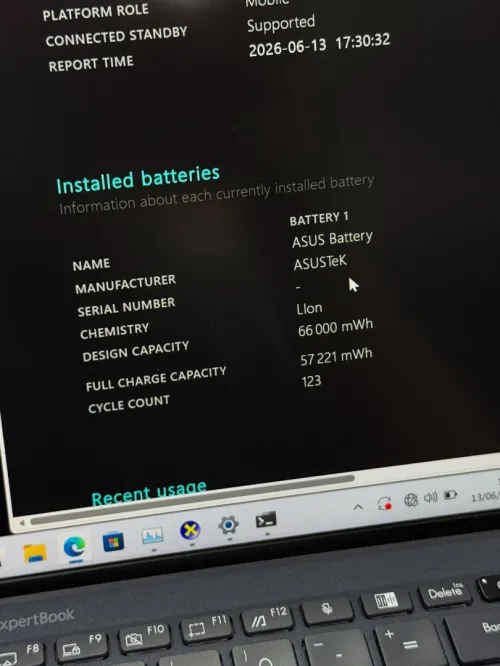Viewport: 500px width, 666px height.
Task: Click the Recent usage heading
Action: click(149, 492)
